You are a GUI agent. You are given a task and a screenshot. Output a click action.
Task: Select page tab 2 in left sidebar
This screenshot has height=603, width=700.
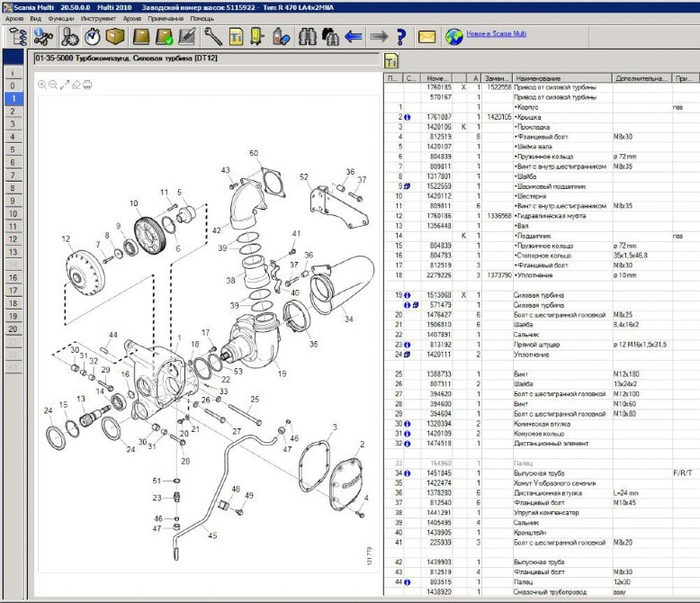click(13, 111)
